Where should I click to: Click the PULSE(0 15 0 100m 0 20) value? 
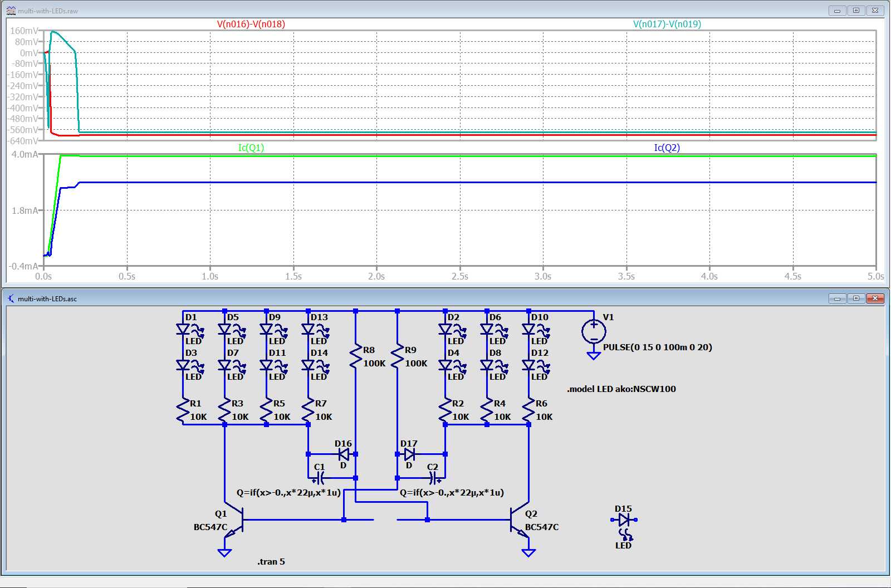pyautogui.click(x=658, y=347)
